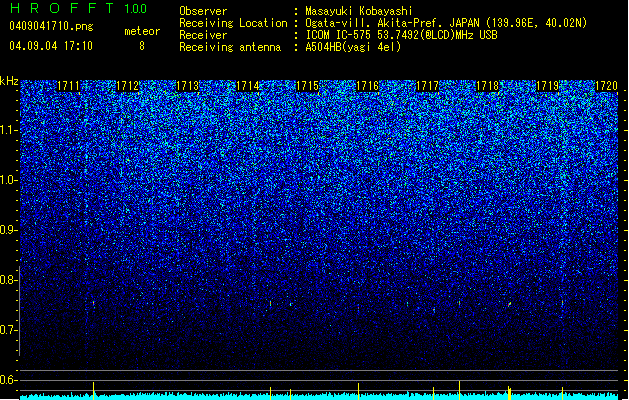This screenshot has height=400, width=629.
Task: Click time marker 1718
Action: (487, 86)
